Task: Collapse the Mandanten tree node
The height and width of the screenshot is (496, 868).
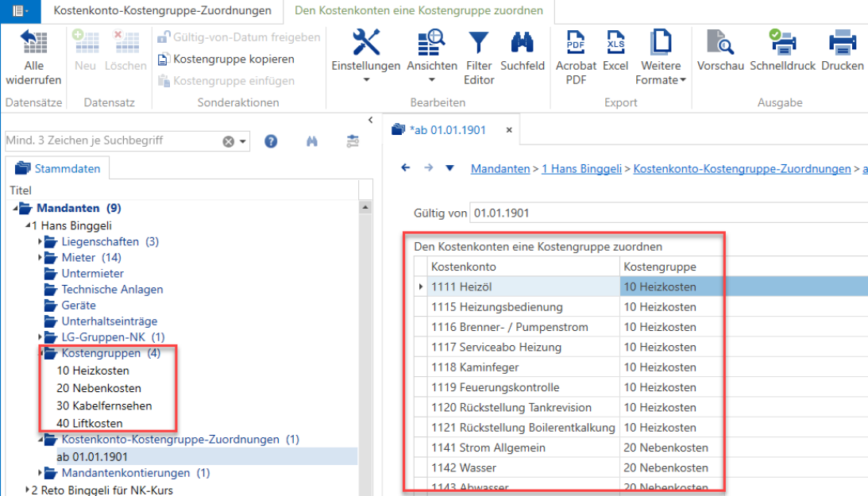Action: coord(16,208)
